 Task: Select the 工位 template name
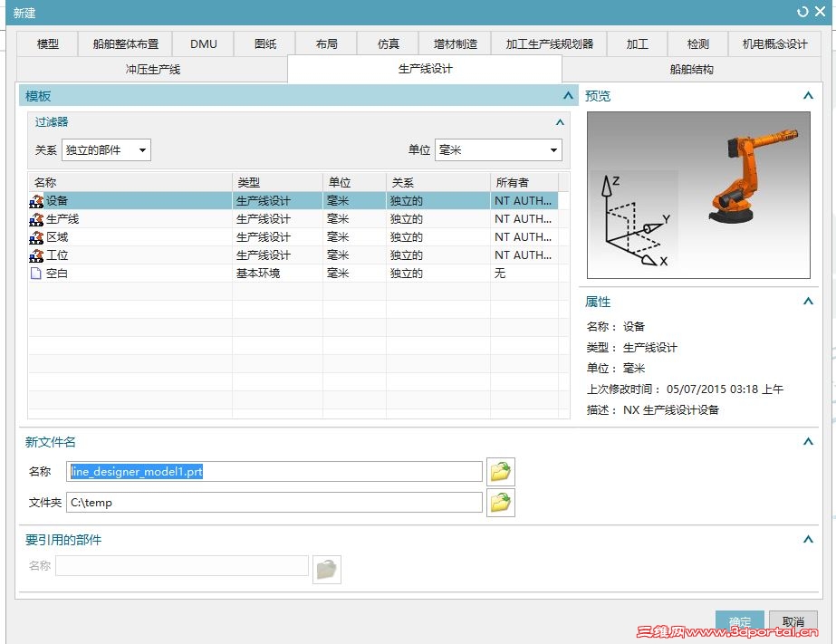pyautogui.click(x=56, y=255)
